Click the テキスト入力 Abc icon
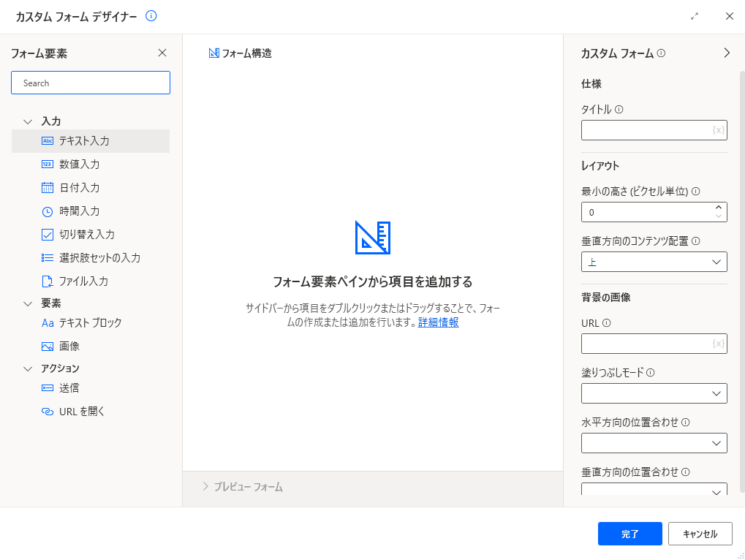745x560 pixels. tap(48, 141)
